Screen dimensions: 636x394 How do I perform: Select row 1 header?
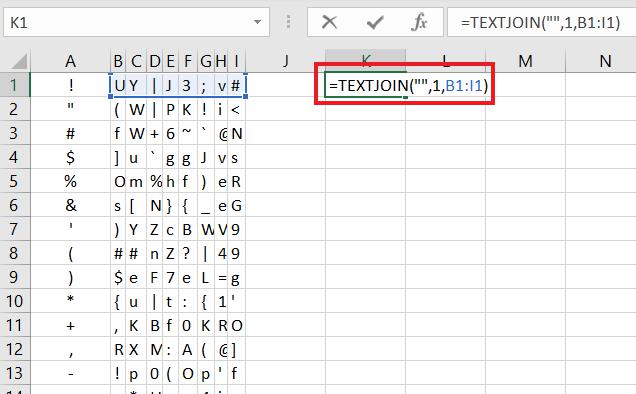[x=15, y=85]
